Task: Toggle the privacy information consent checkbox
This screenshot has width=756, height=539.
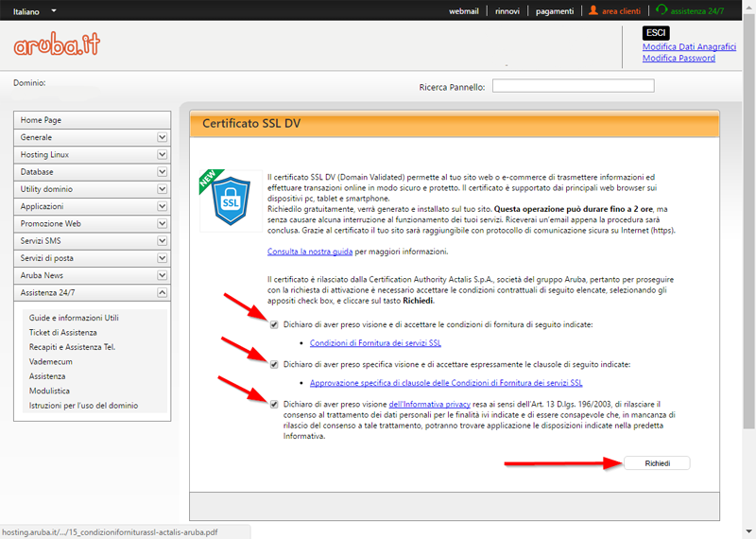Action: point(274,405)
